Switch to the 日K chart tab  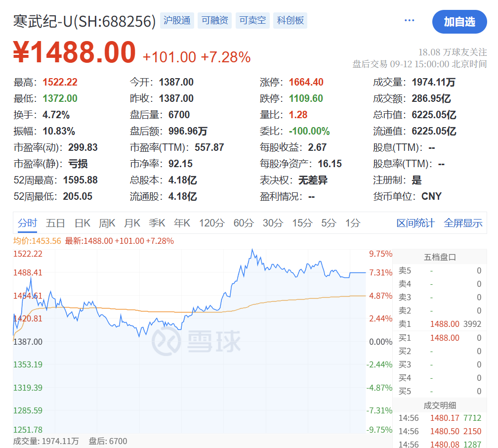coord(82,223)
